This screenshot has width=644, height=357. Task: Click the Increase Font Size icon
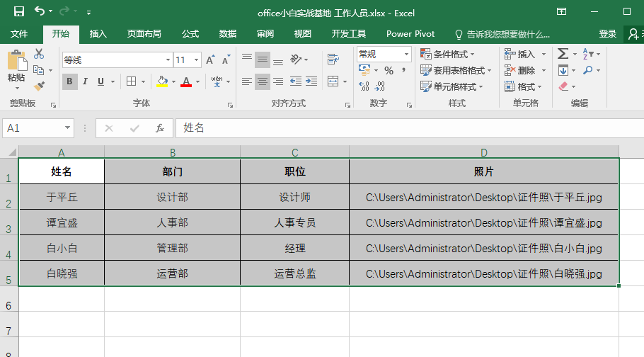point(210,60)
